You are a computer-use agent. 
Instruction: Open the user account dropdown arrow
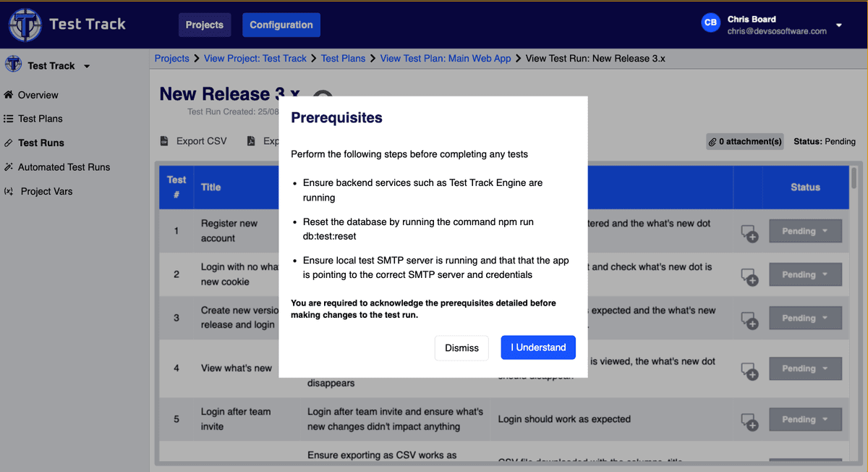pyautogui.click(x=839, y=25)
